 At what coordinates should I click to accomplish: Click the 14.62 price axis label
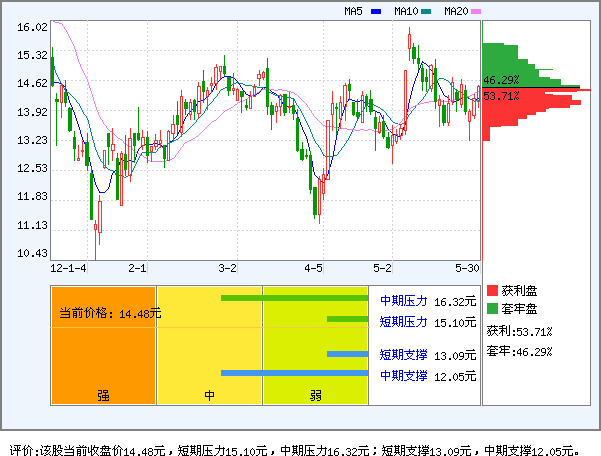click(32, 83)
